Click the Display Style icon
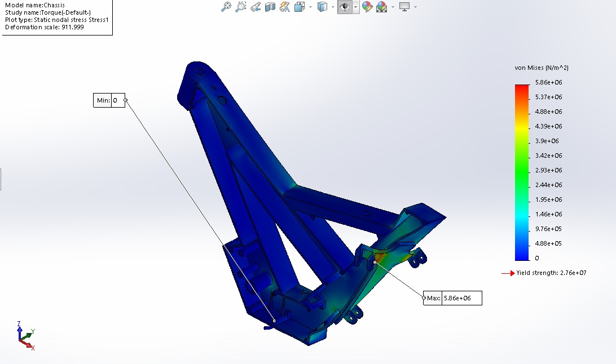This screenshot has height=364, width=616. (322, 7)
